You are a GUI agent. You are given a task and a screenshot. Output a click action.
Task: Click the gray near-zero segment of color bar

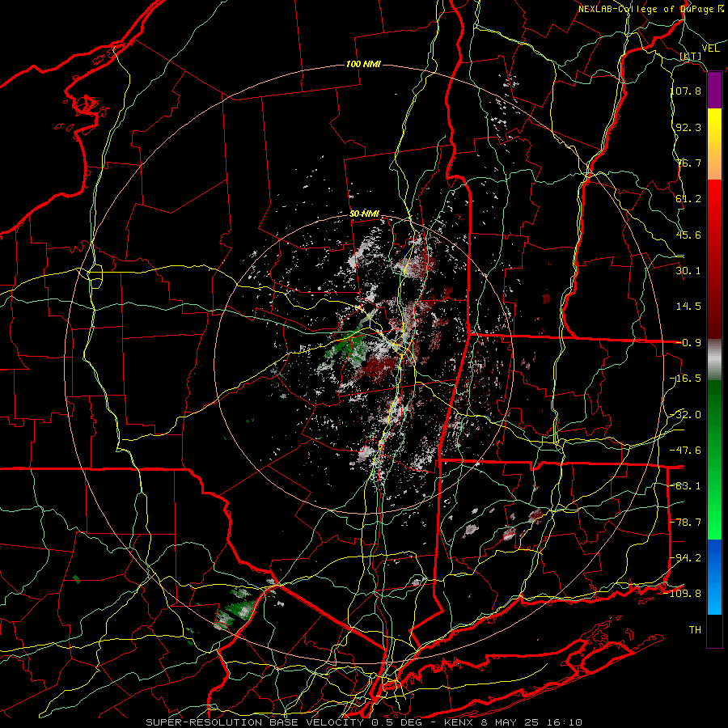click(714, 360)
